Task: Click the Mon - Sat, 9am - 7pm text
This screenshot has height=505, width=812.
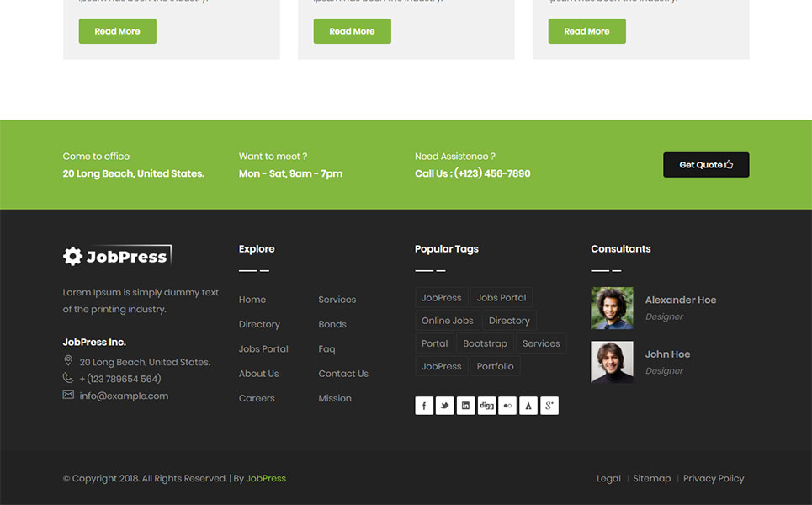Action: click(x=290, y=173)
